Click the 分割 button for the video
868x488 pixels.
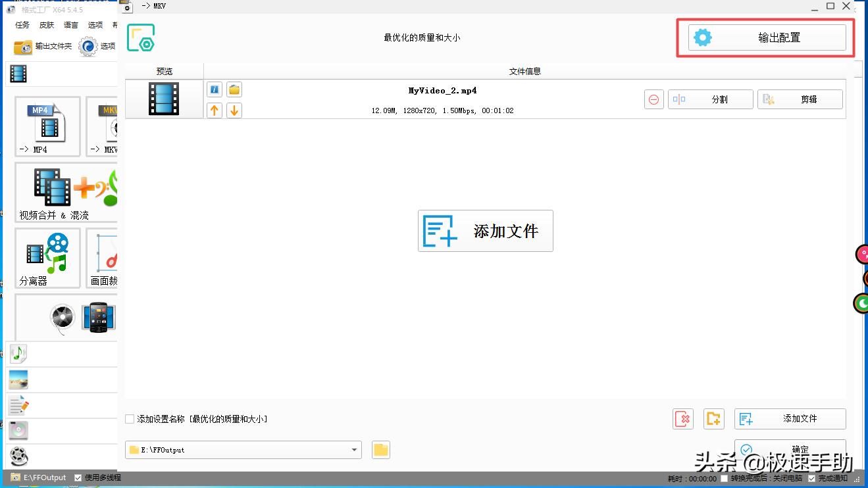(710, 99)
